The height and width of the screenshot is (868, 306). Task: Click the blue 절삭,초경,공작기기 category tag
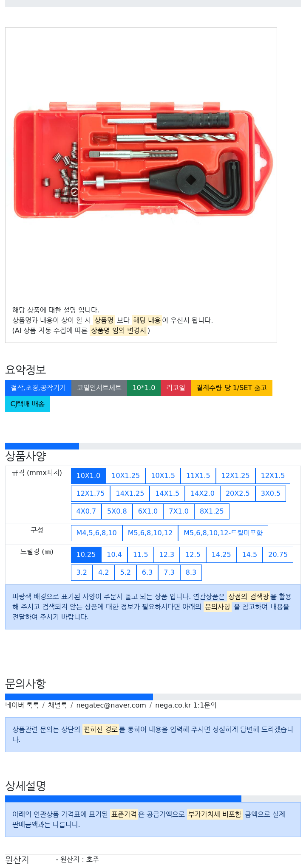coord(38,388)
